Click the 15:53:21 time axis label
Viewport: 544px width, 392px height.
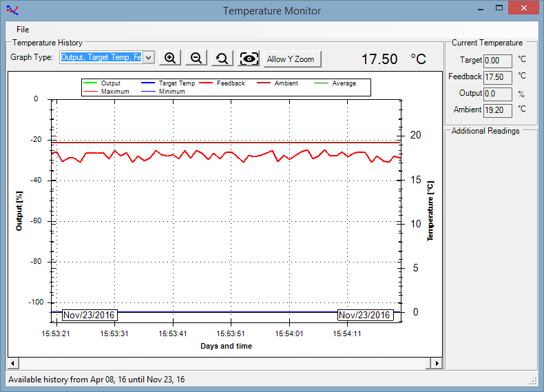pos(56,333)
